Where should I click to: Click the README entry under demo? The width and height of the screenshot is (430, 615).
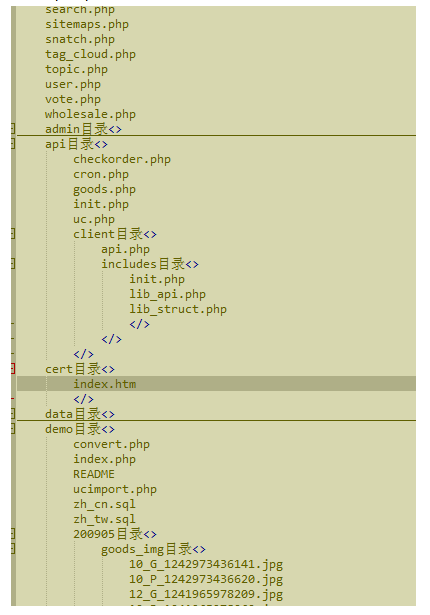coord(94,474)
